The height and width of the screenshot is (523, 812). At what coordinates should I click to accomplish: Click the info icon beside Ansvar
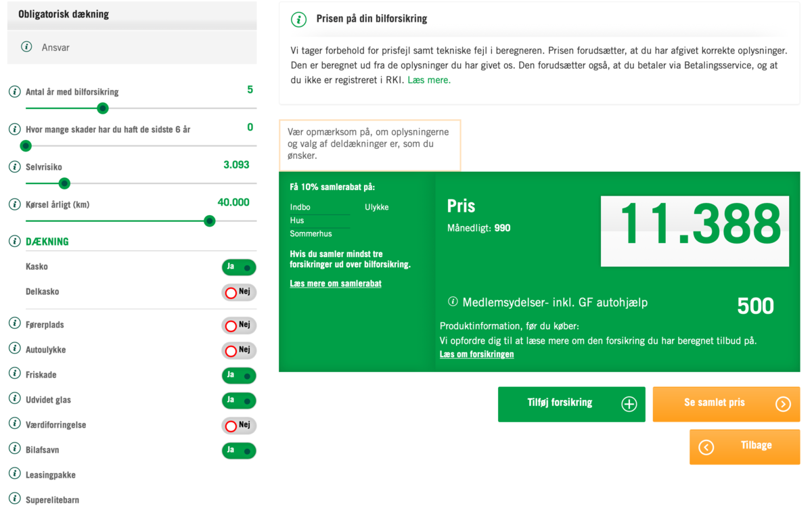coord(26,47)
